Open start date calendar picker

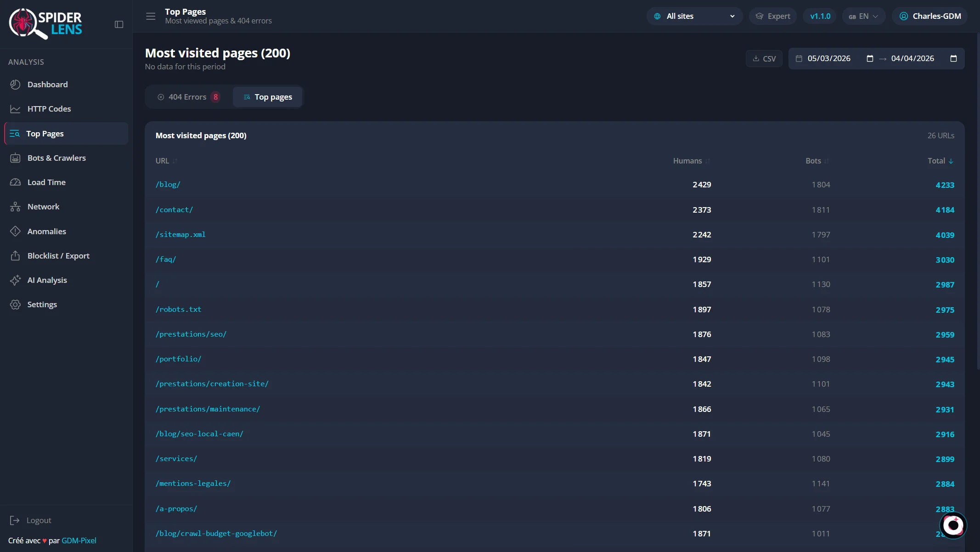pos(869,59)
